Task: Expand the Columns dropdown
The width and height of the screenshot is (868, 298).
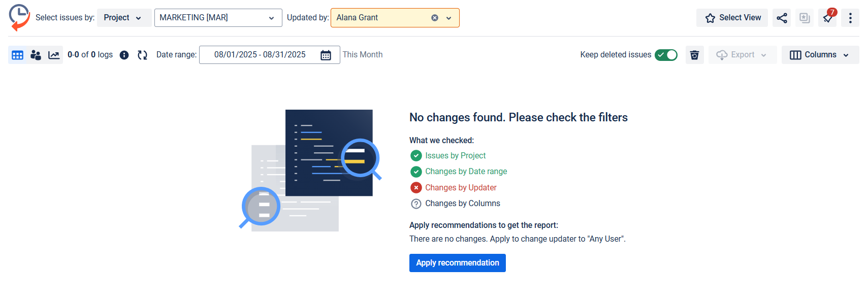Action: 820,55
